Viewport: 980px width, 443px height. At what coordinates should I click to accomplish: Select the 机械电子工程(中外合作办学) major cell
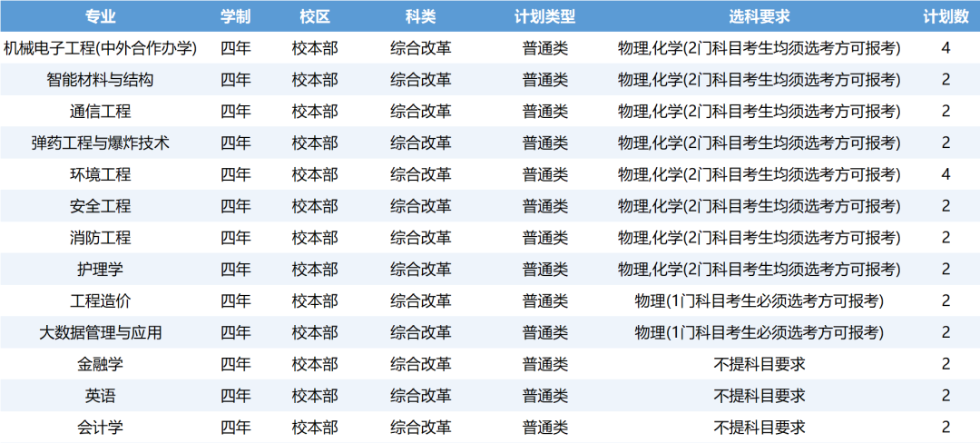[101, 47]
